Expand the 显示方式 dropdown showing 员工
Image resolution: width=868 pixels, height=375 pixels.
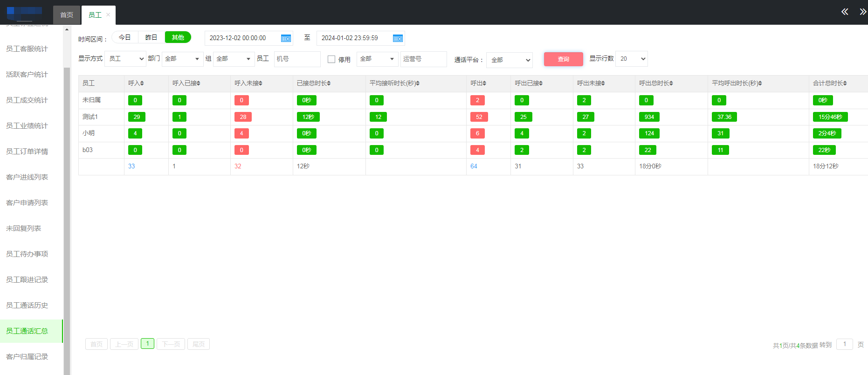pos(125,59)
